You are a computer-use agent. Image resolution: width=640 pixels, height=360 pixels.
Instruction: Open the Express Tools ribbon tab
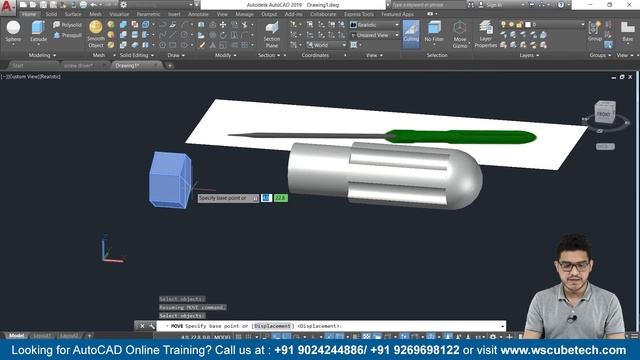359,14
